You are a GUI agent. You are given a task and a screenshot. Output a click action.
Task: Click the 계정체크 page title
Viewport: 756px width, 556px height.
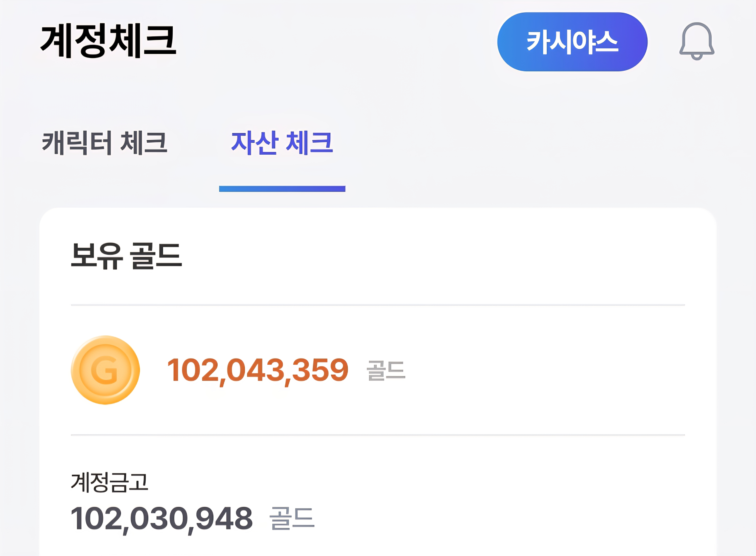(x=108, y=41)
